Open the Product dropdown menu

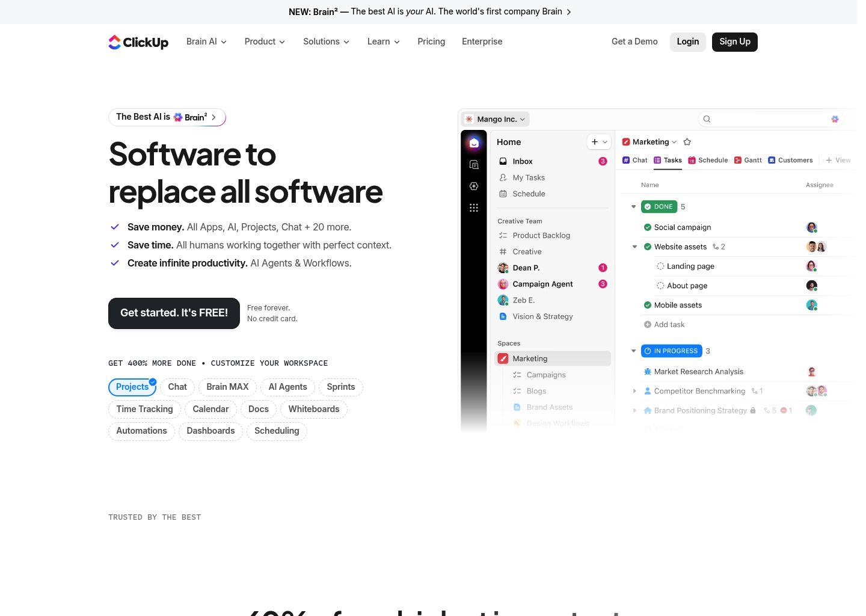(265, 42)
